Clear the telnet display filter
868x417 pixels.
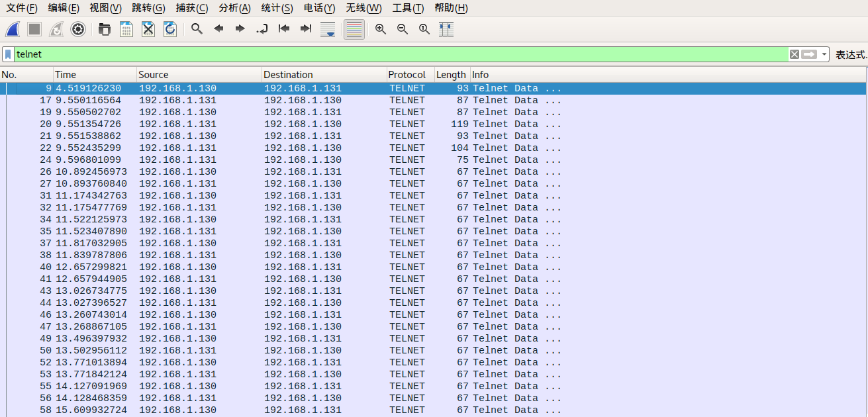[x=795, y=54]
